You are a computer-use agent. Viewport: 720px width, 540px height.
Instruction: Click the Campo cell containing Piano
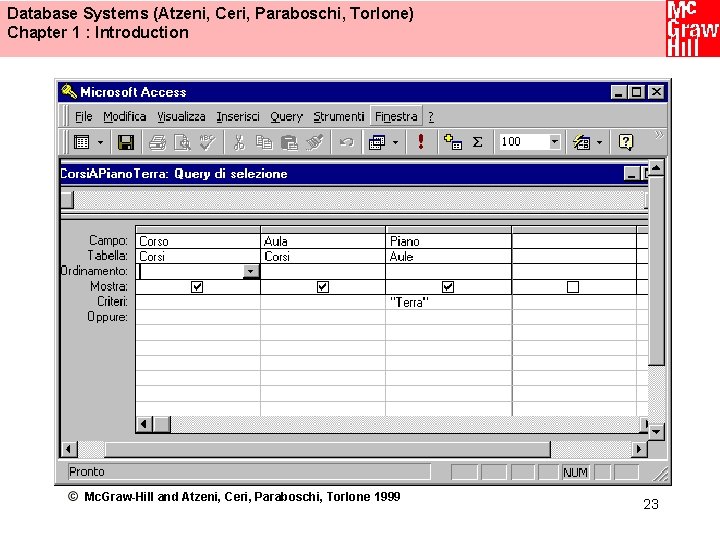448,241
